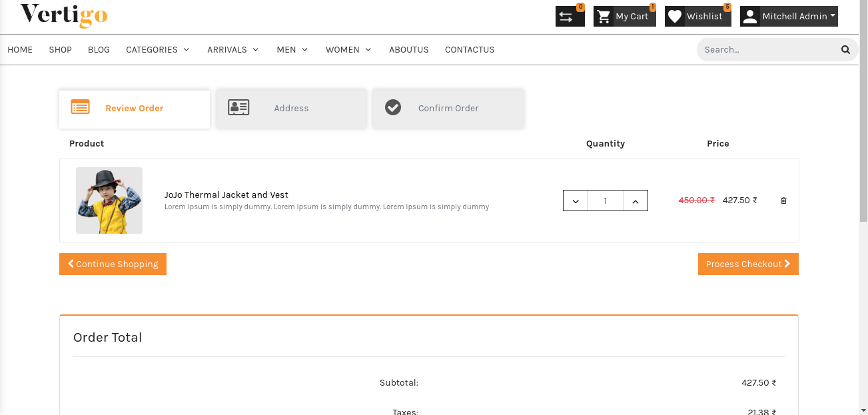Delete JoJo Thermal Jacket with trash icon
The height and width of the screenshot is (415, 868).
point(783,201)
